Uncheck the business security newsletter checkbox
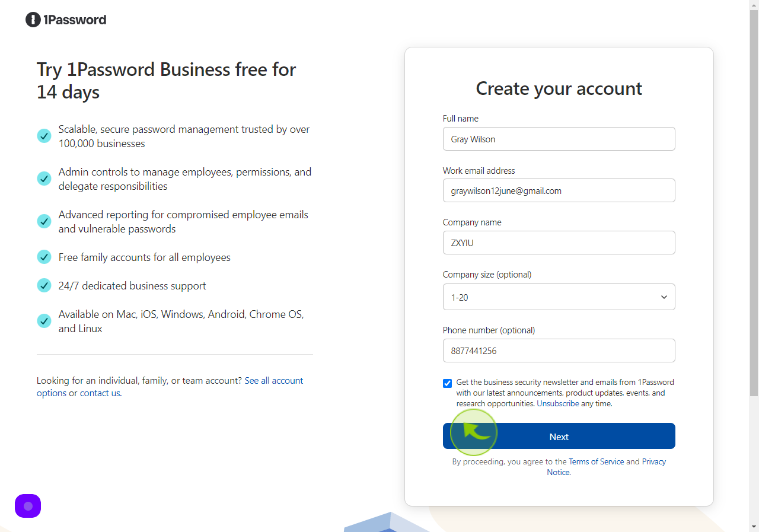This screenshot has width=759, height=532. click(447, 383)
